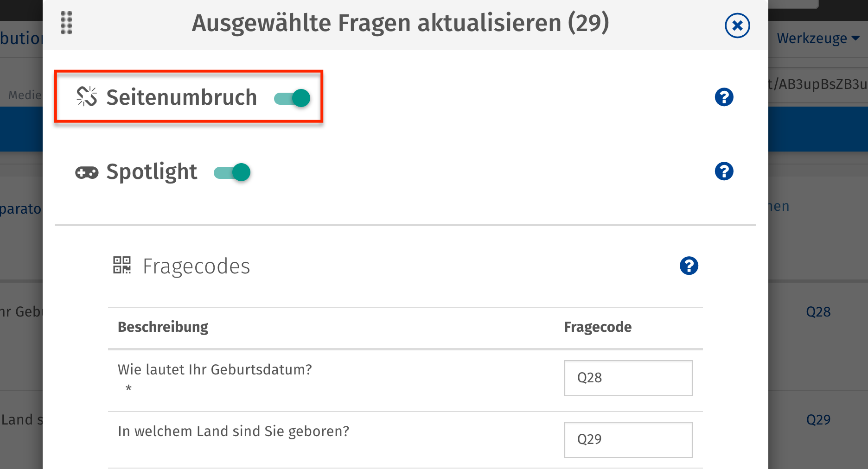Viewport: 868px width, 469px height.
Task: Select the question 'Wie lautet Ihr Geburtsdatum?'
Action: tap(215, 369)
